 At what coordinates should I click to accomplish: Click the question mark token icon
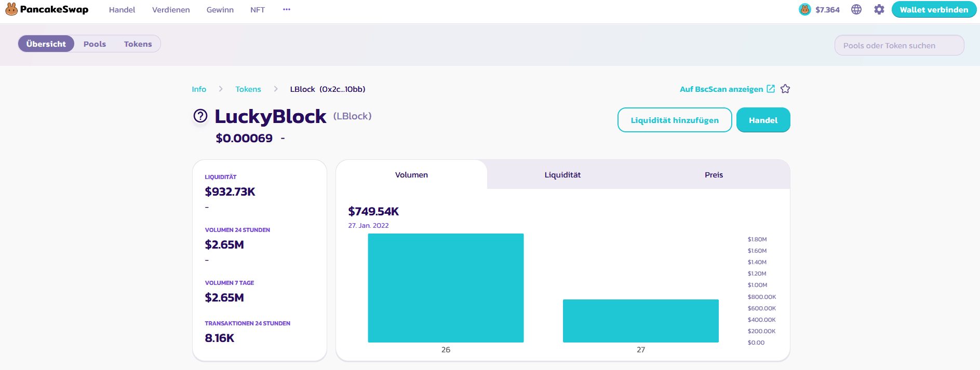coord(200,116)
